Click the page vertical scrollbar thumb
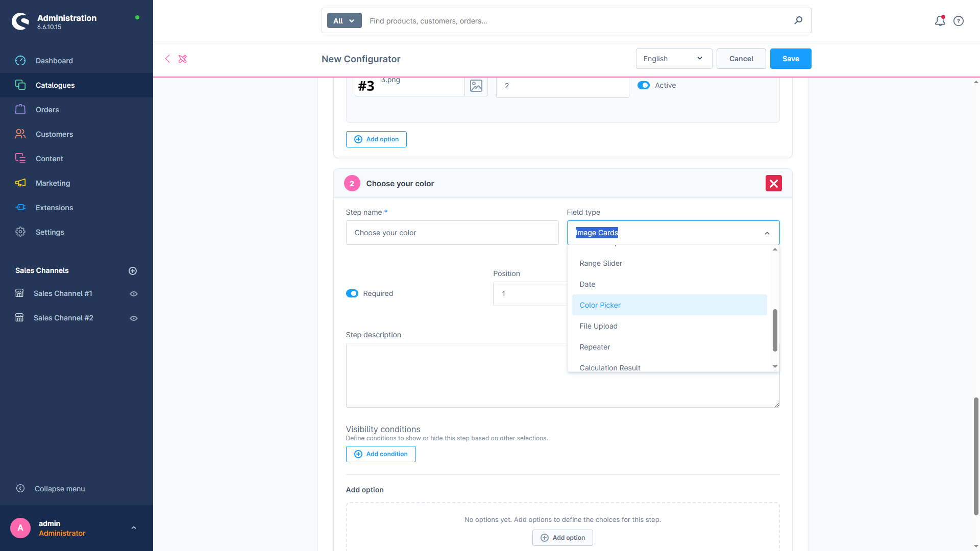Screen dimensions: 980x551 click(x=976, y=456)
